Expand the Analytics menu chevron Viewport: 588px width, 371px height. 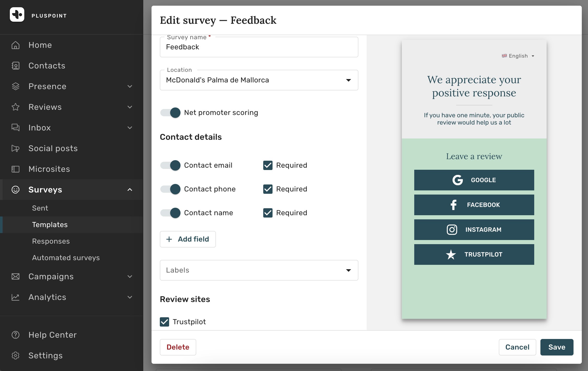(130, 297)
